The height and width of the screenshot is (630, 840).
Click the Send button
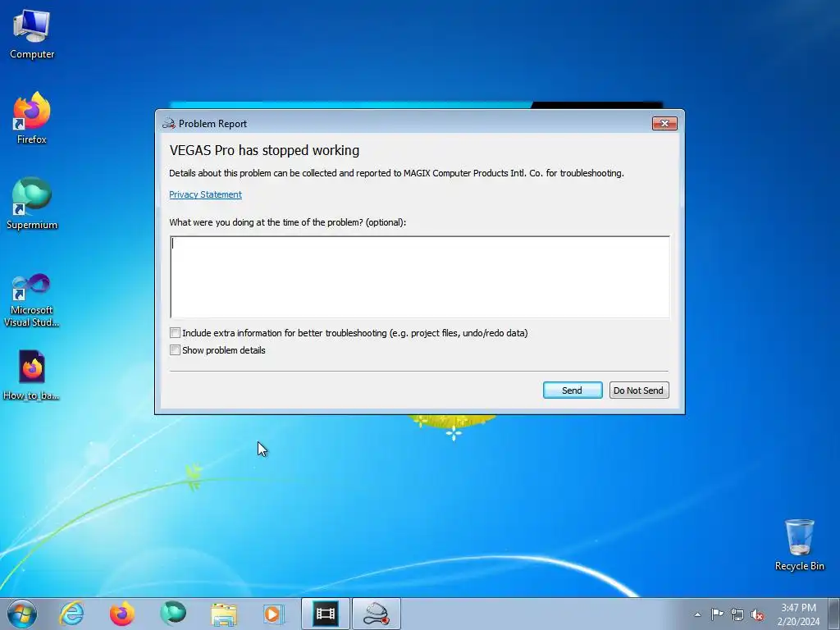point(572,390)
